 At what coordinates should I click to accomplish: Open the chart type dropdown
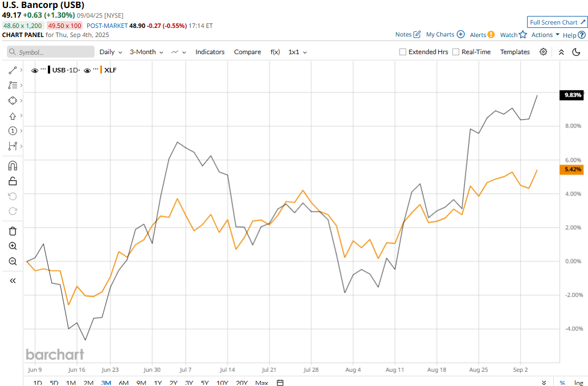point(178,52)
